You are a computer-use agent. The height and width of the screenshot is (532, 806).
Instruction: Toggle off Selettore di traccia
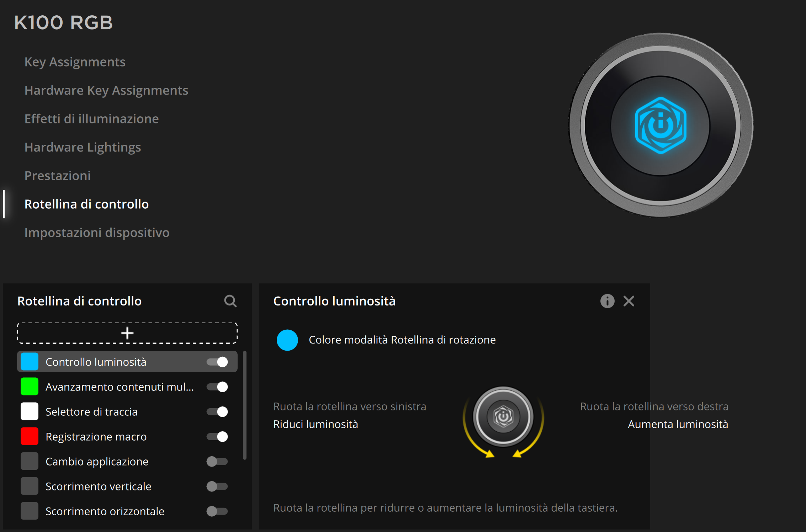(217, 412)
